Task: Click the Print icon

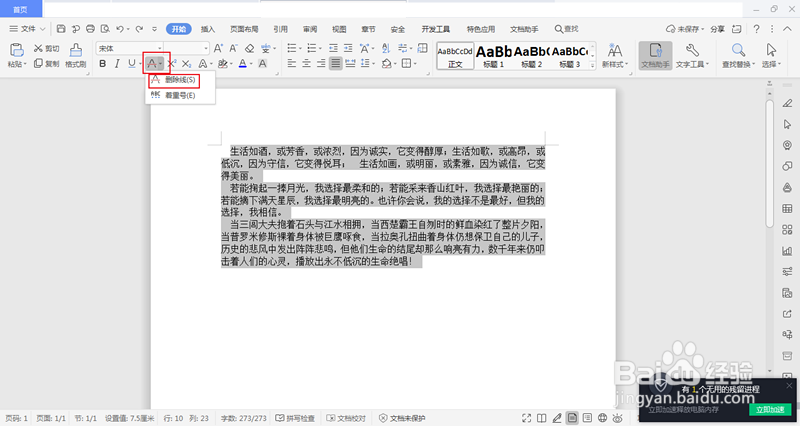Action: tap(90, 29)
